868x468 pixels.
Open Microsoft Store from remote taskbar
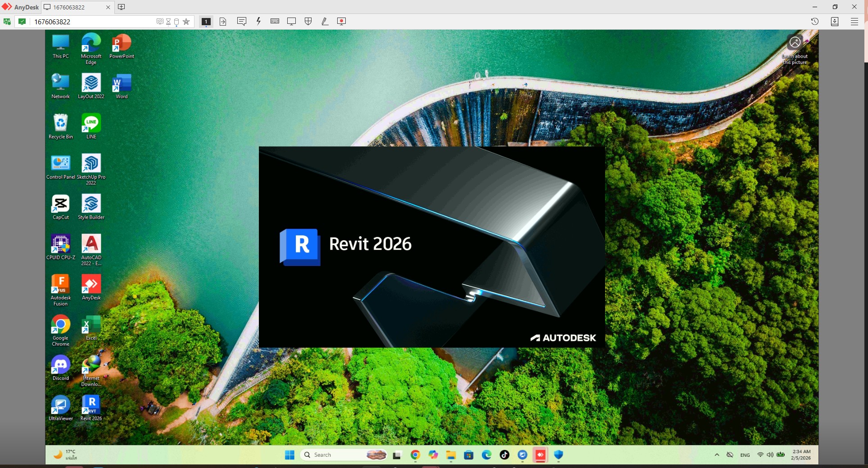tap(469, 455)
